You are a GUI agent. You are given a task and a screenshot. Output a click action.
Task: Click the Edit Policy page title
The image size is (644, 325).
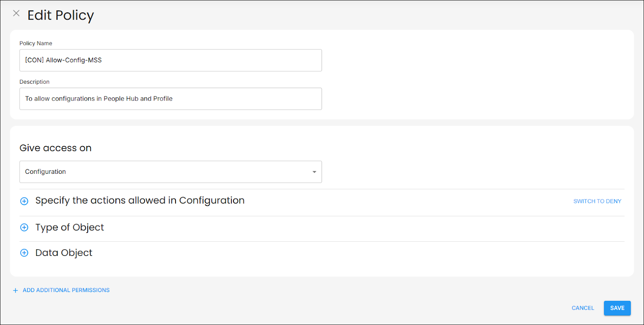[60, 15]
